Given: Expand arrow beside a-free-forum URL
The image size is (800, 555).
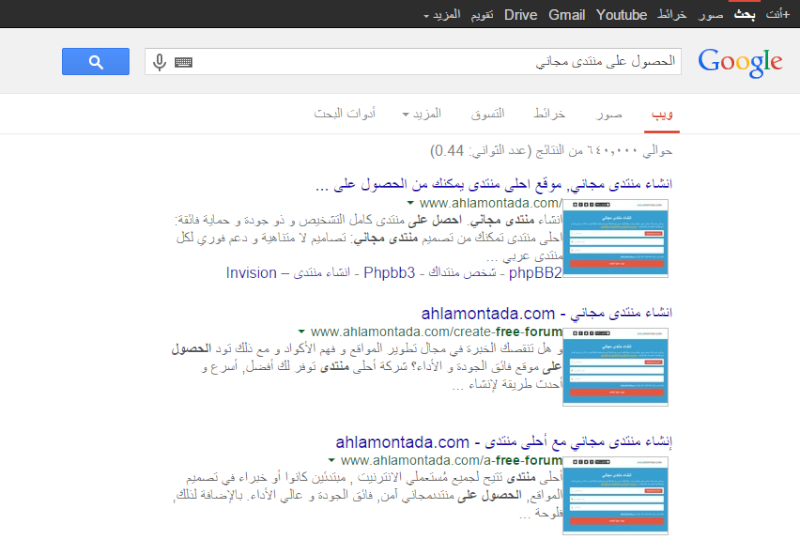Looking at the screenshot, I should click(332, 460).
